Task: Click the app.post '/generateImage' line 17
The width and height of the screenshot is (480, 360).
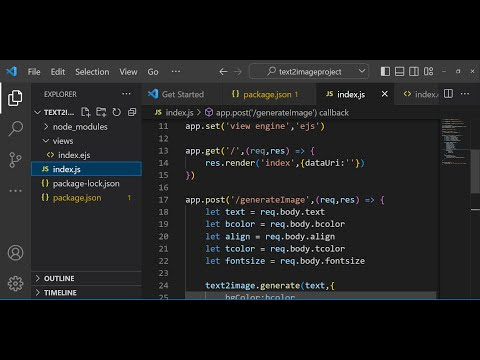Action: [285, 200]
